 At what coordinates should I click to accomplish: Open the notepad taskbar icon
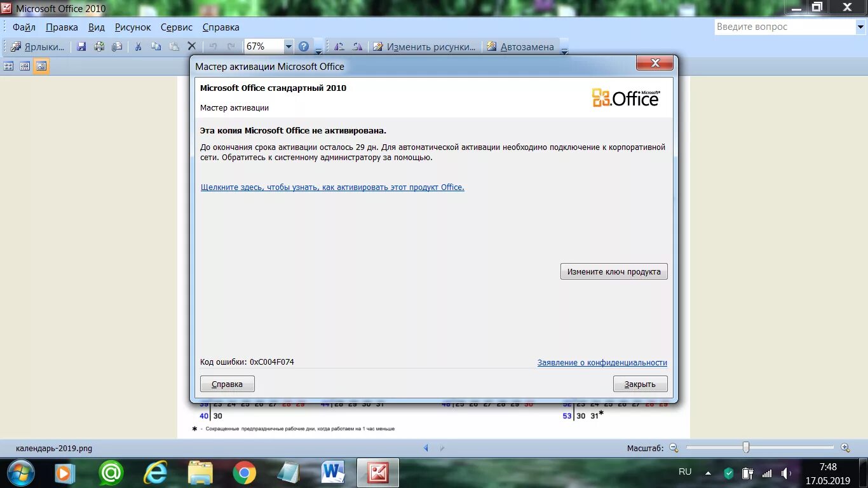pyautogui.click(x=289, y=473)
